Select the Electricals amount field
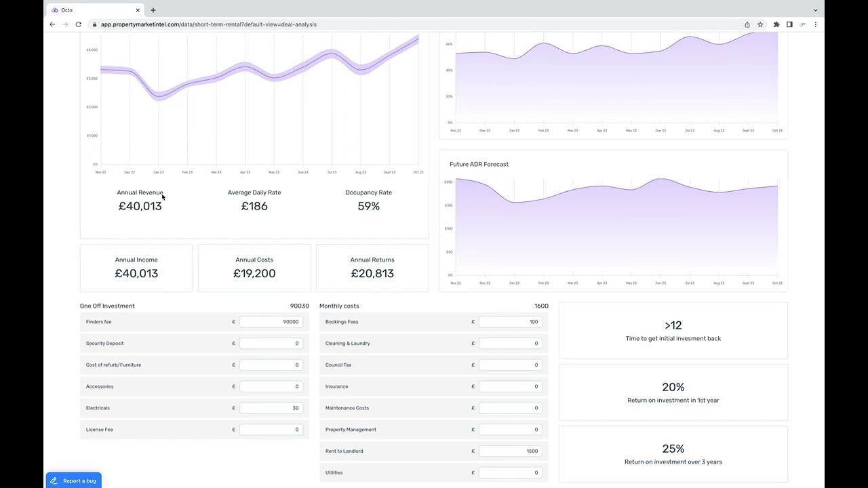This screenshot has height=488, width=868. pos(271,408)
